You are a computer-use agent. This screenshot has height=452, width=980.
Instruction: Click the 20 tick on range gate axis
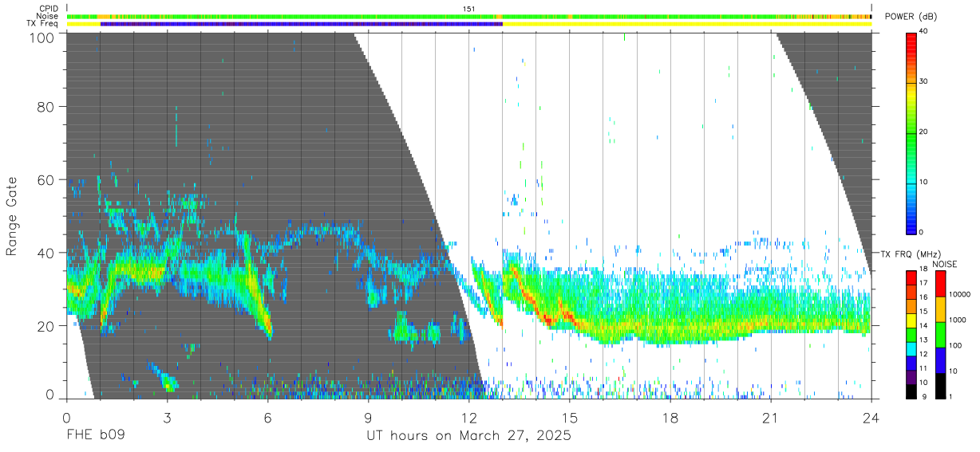46,326
